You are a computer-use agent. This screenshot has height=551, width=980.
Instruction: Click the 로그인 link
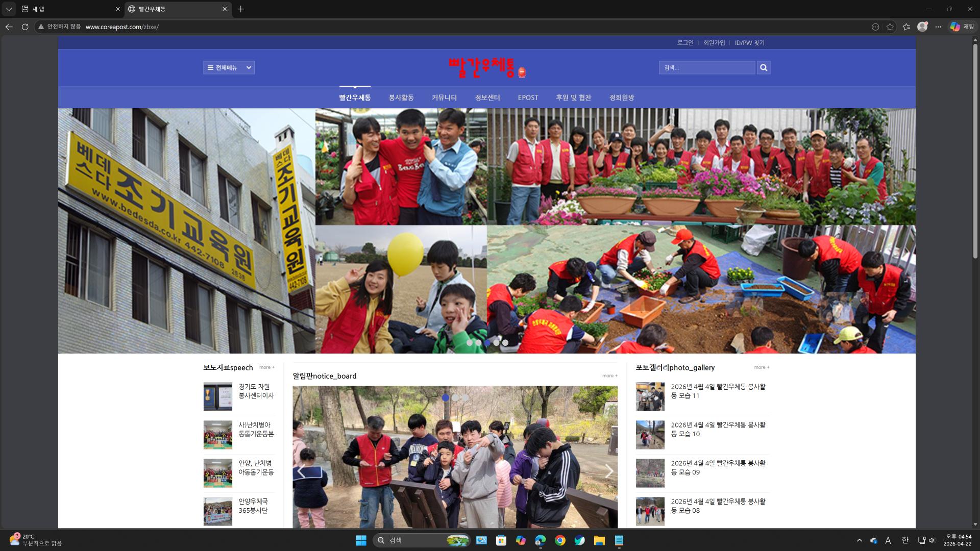[x=685, y=43]
